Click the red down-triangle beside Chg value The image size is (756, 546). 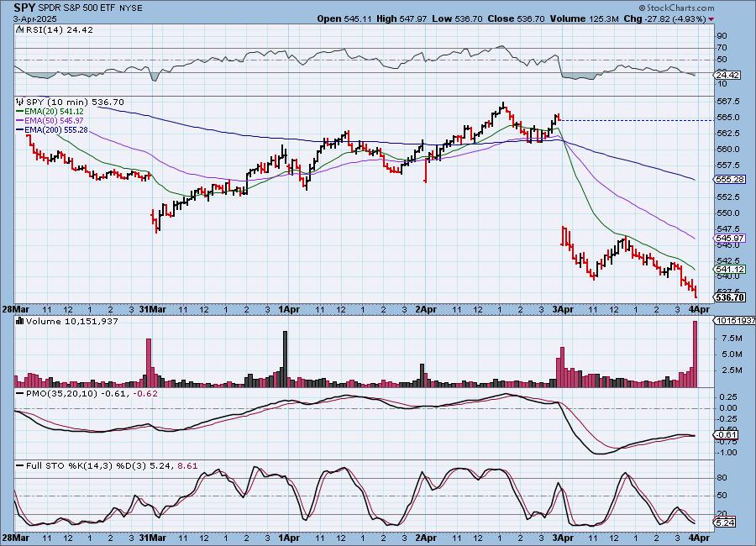point(711,18)
